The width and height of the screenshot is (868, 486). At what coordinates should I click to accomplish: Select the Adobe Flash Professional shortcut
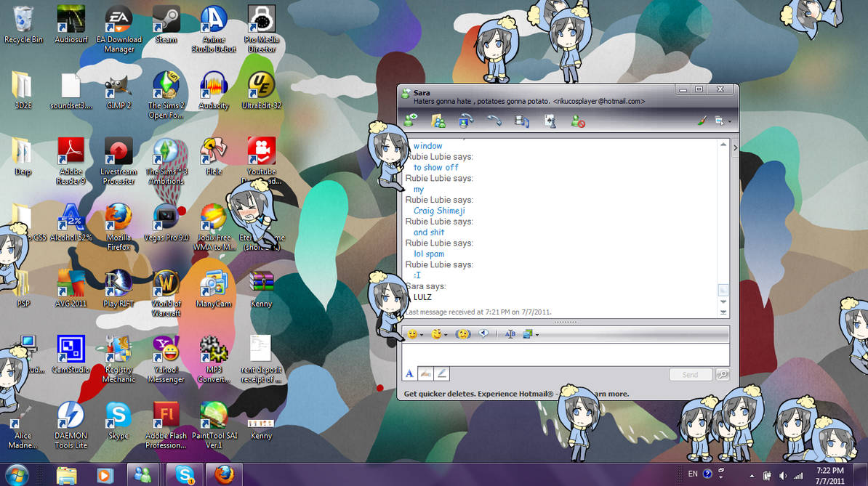pyautogui.click(x=166, y=425)
